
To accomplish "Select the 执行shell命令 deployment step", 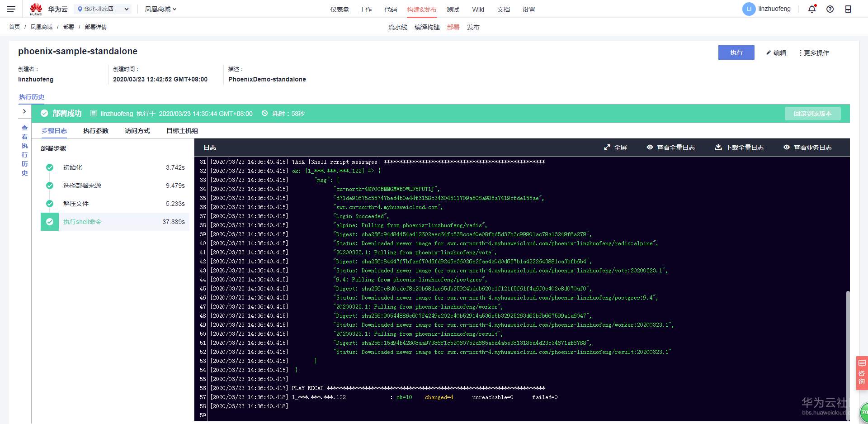I will (x=115, y=222).
